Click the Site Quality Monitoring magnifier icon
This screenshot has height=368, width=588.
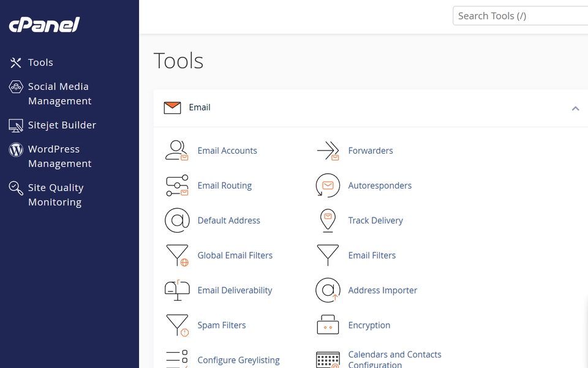(16, 188)
